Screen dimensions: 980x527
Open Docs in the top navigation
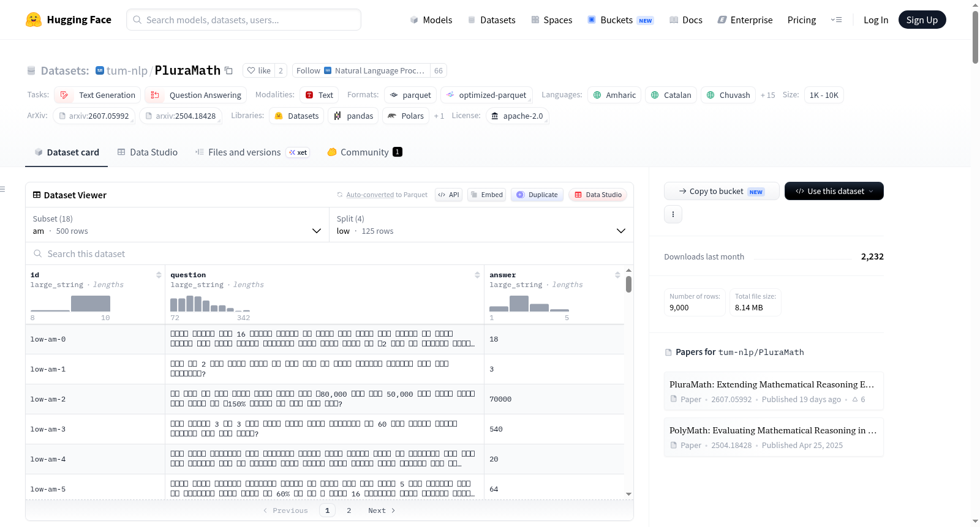[x=686, y=20]
